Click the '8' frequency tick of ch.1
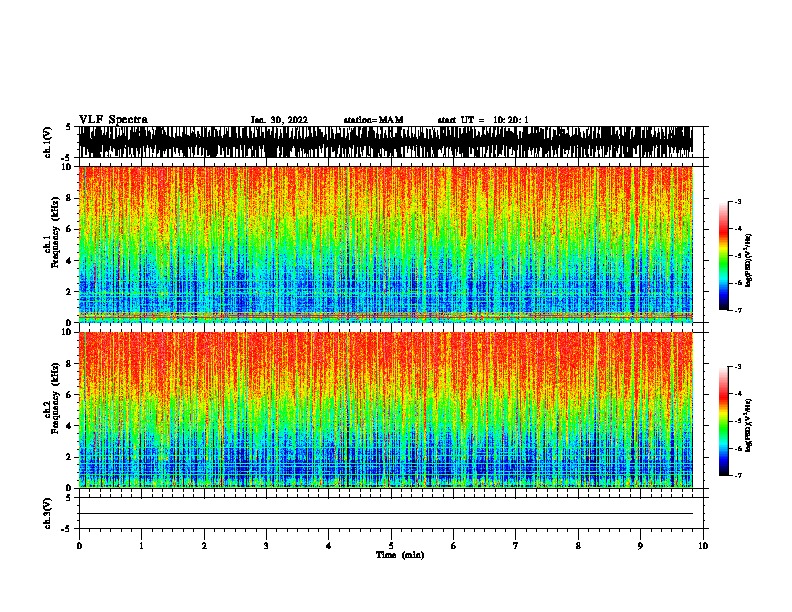The width and height of the screenshot is (792, 612). (x=69, y=198)
